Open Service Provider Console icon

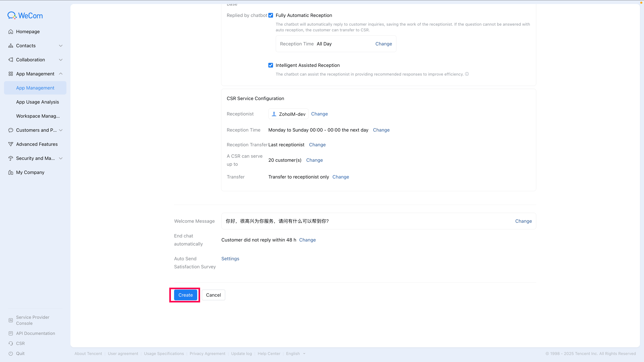11,320
